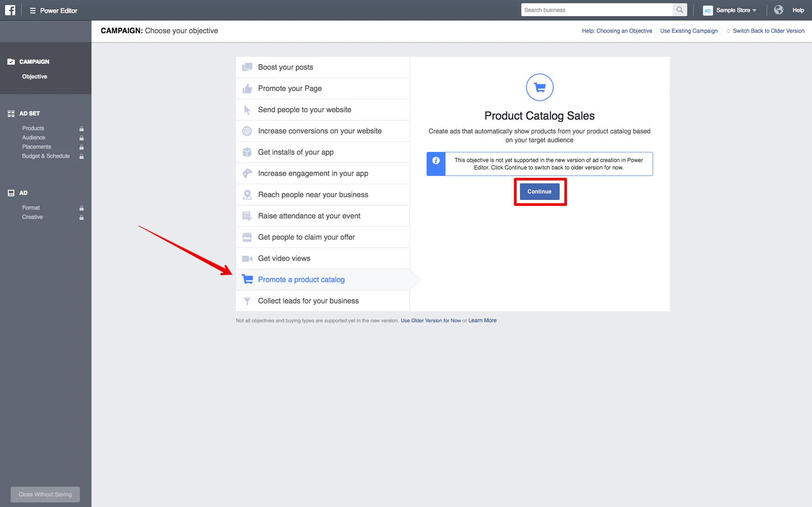Image resolution: width=812 pixels, height=507 pixels.
Task: Click the large Product Catalog Sales cart icon
Action: [539, 87]
